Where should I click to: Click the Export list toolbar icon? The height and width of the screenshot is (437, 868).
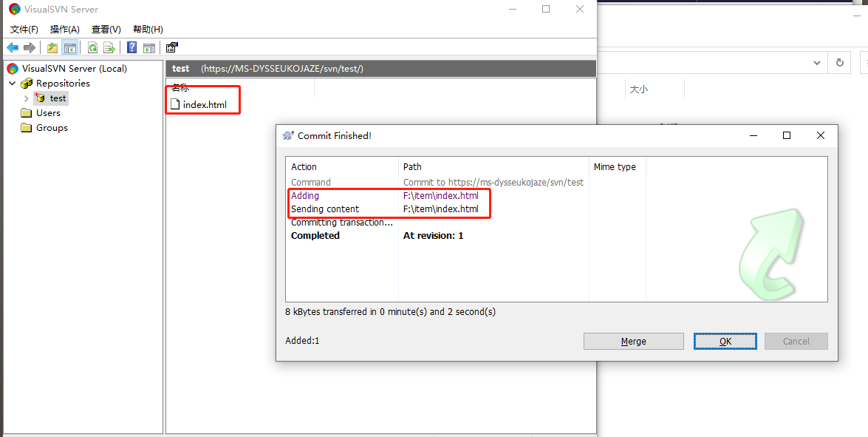[x=109, y=48]
